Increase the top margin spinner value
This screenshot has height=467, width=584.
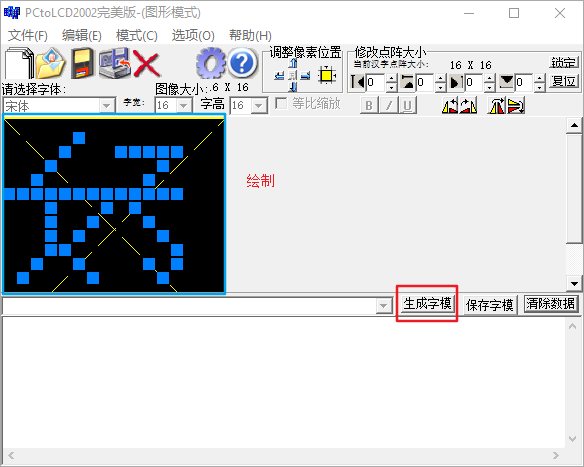coord(440,78)
